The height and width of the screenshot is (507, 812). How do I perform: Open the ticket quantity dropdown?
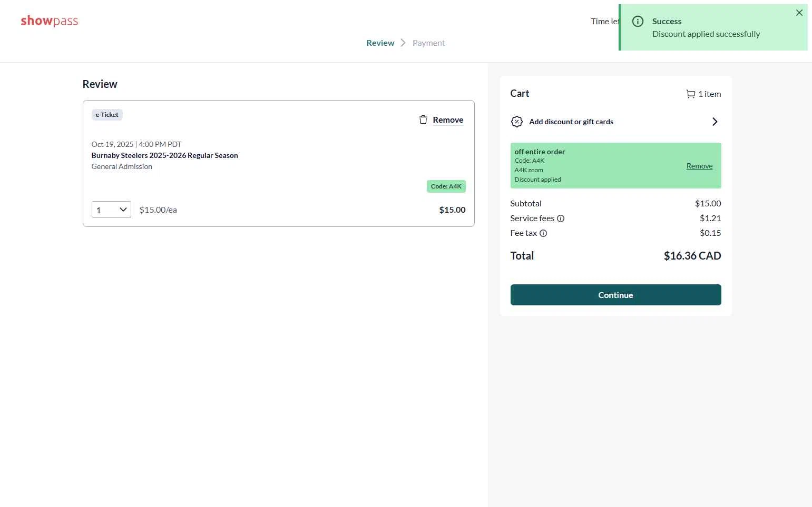click(x=111, y=210)
